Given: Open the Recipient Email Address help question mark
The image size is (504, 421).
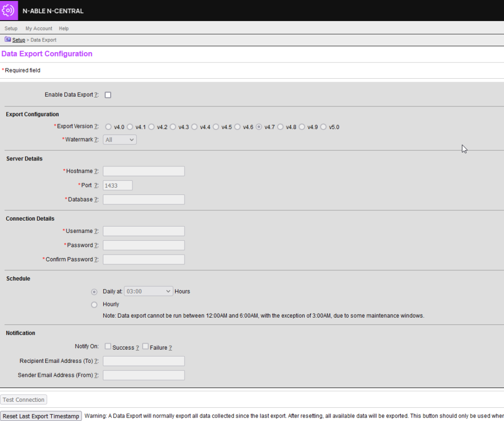Looking at the screenshot, I should coord(96,361).
